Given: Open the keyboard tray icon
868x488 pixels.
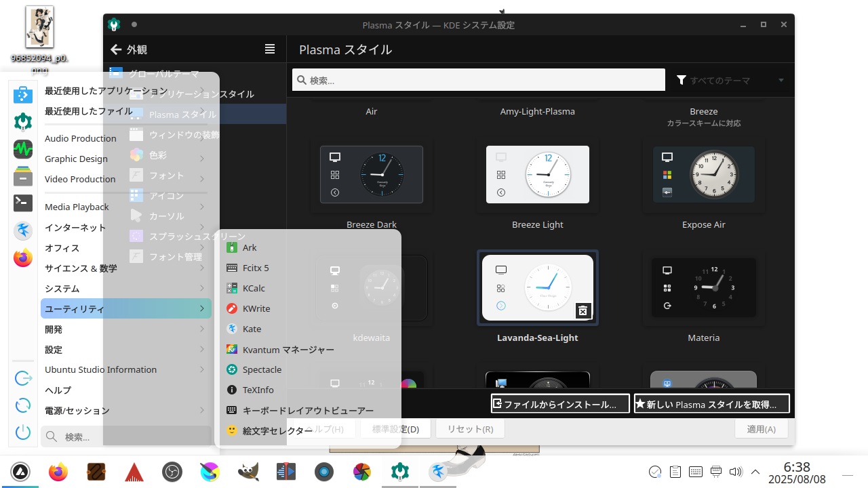Looking at the screenshot, I should click(x=695, y=472).
